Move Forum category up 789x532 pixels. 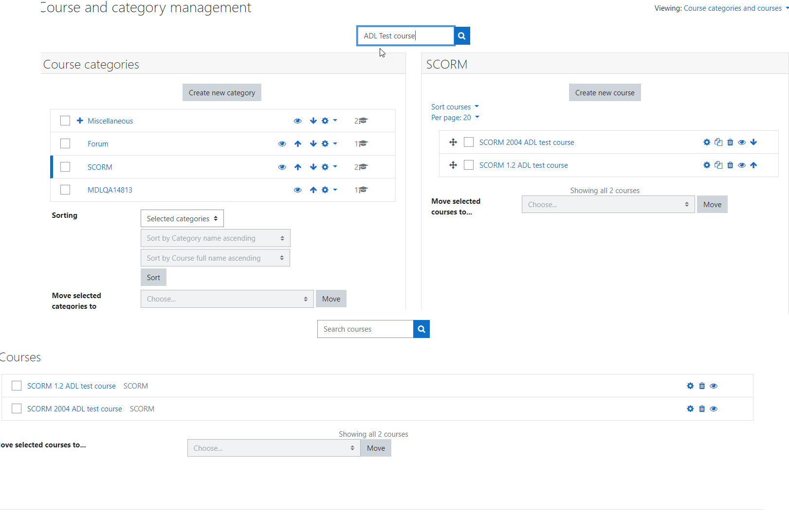point(298,143)
